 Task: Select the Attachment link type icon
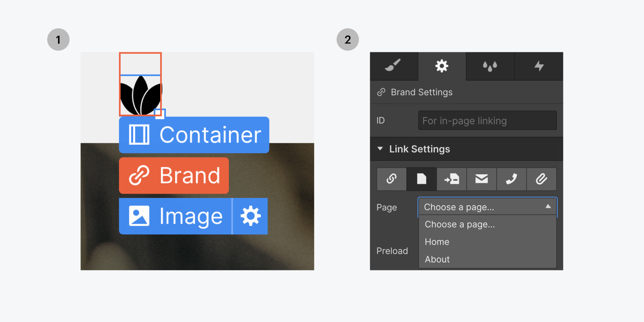[541, 179]
